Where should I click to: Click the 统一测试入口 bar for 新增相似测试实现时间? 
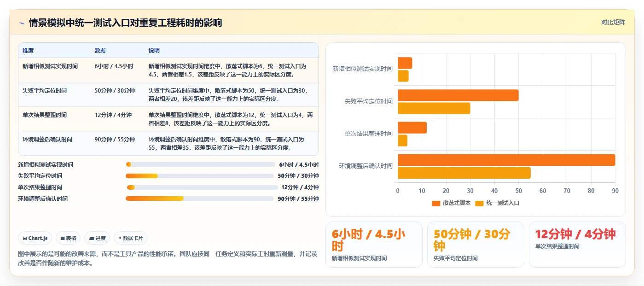403,76
